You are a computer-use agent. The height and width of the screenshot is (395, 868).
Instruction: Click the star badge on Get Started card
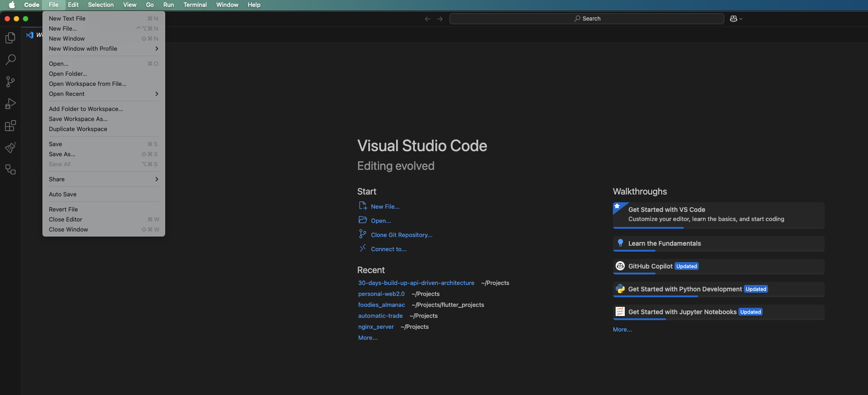617,206
